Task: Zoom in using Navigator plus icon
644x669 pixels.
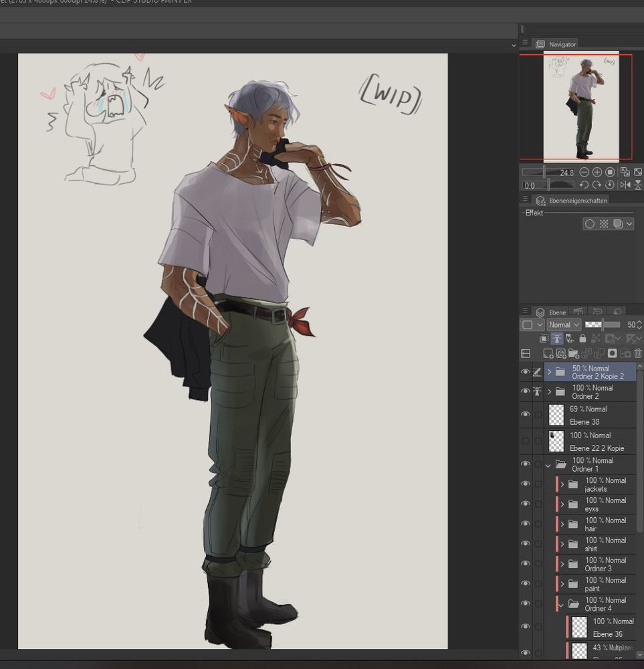Action: [x=597, y=172]
